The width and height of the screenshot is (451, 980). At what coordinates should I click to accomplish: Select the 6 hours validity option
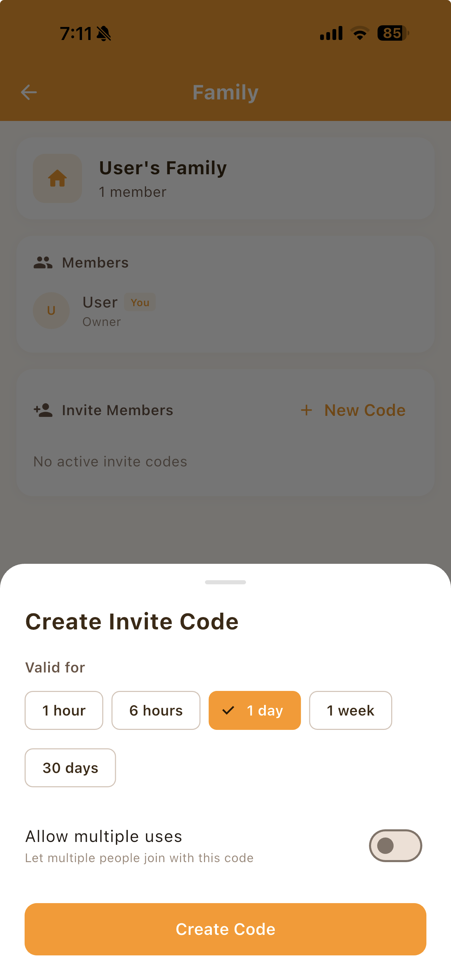point(156,710)
